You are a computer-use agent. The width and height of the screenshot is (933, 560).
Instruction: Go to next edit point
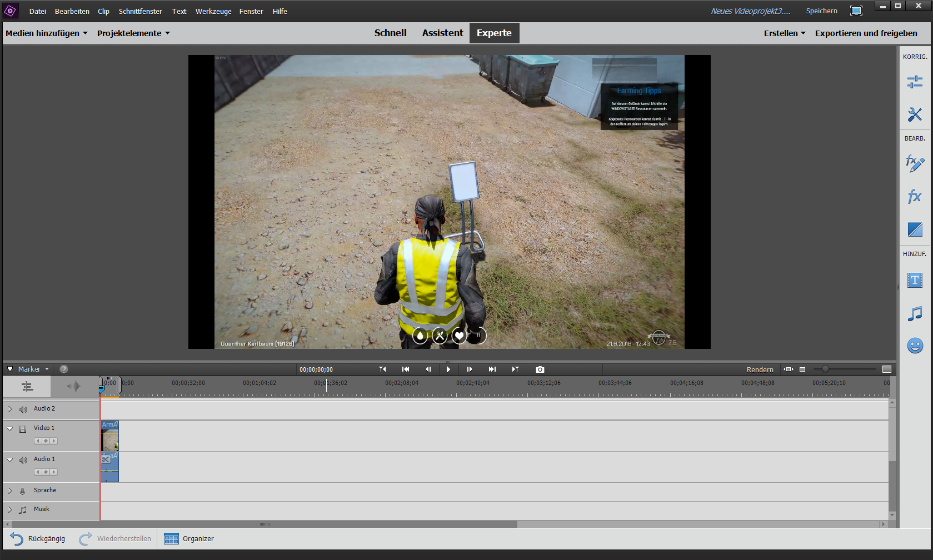[515, 369]
